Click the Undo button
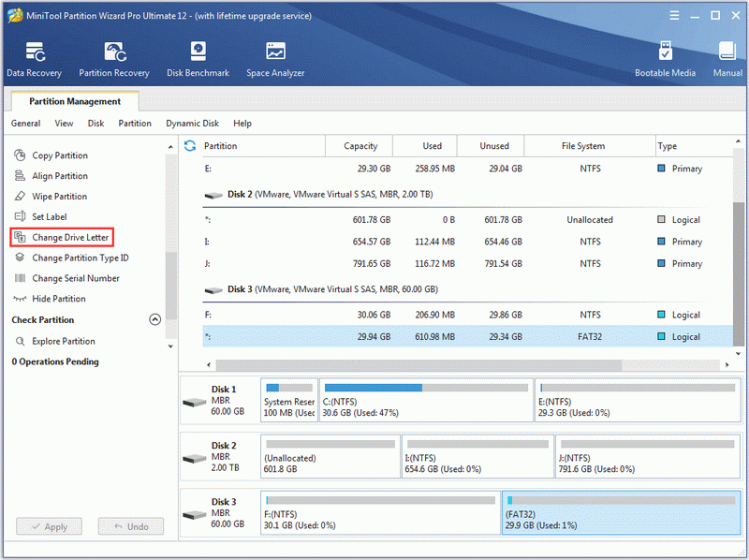 pos(131,526)
